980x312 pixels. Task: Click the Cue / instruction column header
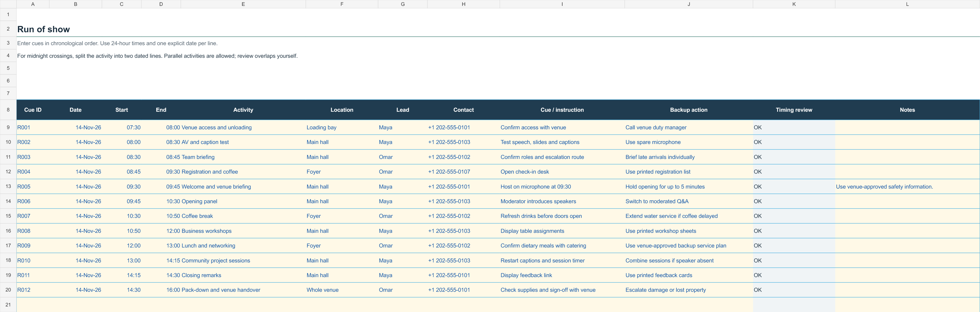[x=562, y=110]
